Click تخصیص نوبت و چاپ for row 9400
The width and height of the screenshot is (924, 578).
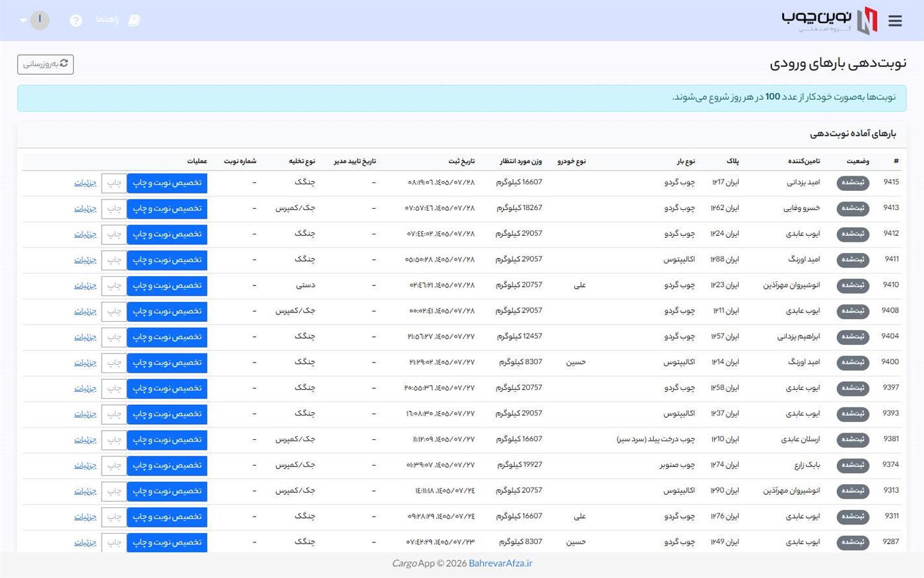coord(167,363)
